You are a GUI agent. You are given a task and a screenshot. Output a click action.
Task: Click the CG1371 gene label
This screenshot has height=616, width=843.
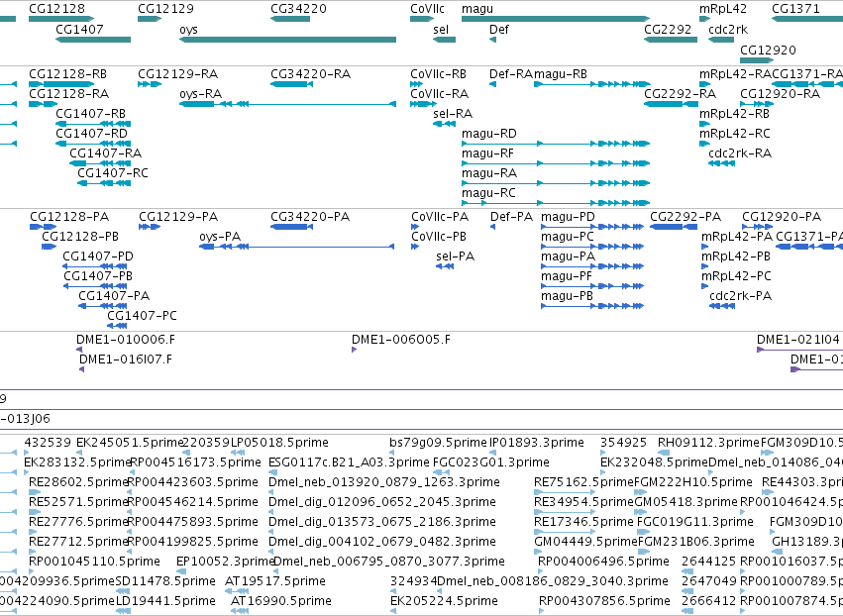(795, 9)
